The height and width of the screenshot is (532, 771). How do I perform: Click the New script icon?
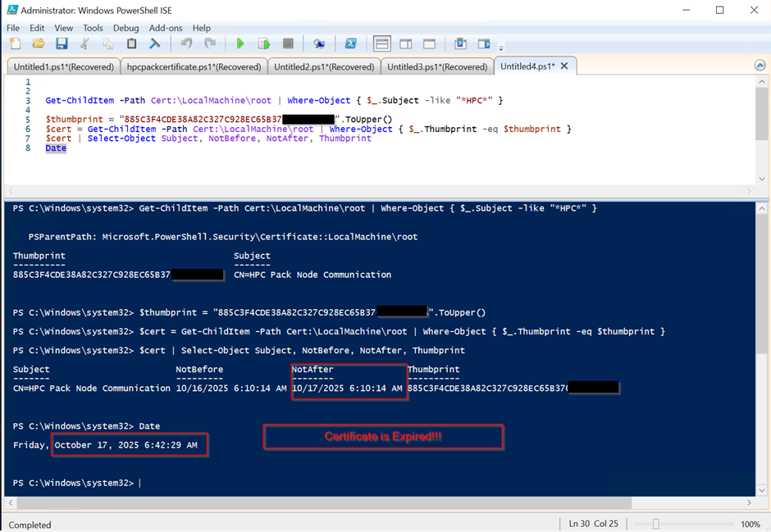(x=16, y=43)
